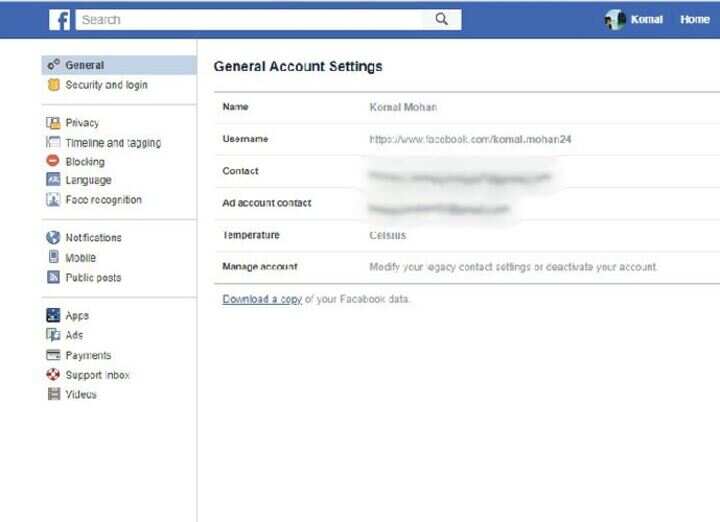Click the Celsius temperature value
720x522 pixels.
tap(388, 235)
